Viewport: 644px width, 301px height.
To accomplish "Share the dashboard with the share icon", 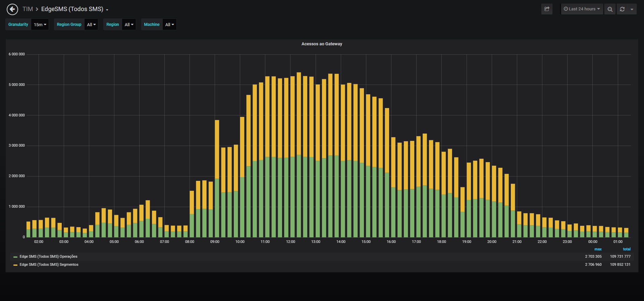I will (547, 9).
